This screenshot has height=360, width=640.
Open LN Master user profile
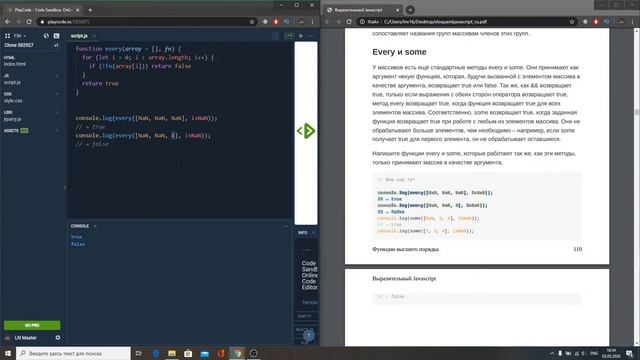coord(25,338)
